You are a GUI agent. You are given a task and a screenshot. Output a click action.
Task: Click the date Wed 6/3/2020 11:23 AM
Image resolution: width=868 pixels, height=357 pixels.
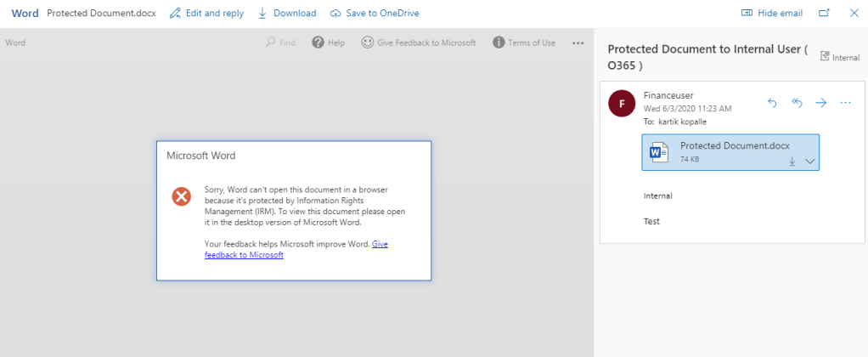(x=688, y=108)
